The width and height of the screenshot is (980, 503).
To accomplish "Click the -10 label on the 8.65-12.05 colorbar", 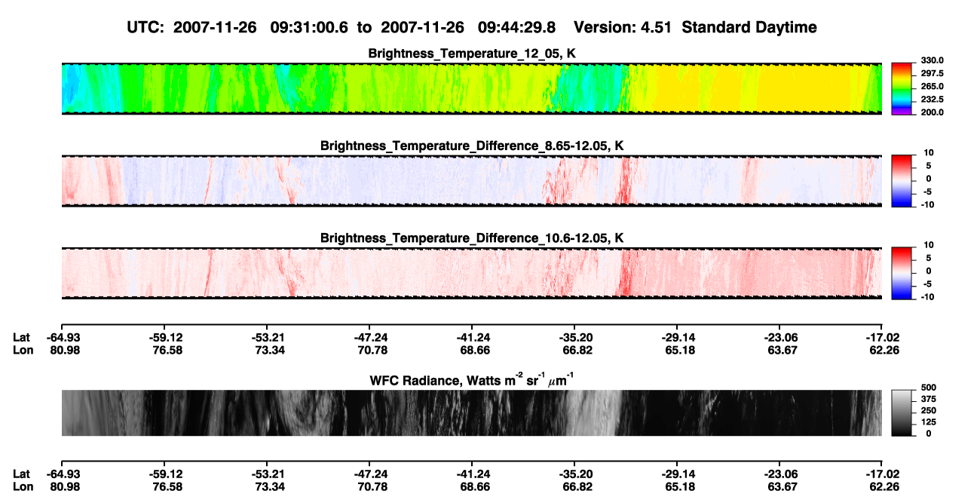I will [x=928, y=204].
